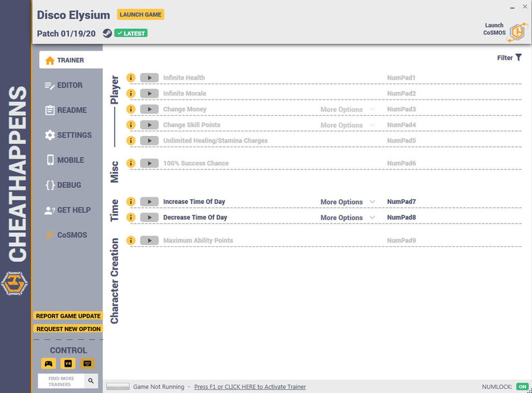Click the NumPad3 hotkey for Change Money
The image size is (532, 393).
(401, 109)
